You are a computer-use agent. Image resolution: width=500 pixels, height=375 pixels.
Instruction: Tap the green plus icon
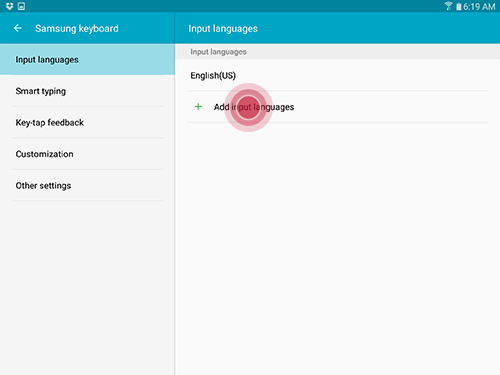(198, 107)
